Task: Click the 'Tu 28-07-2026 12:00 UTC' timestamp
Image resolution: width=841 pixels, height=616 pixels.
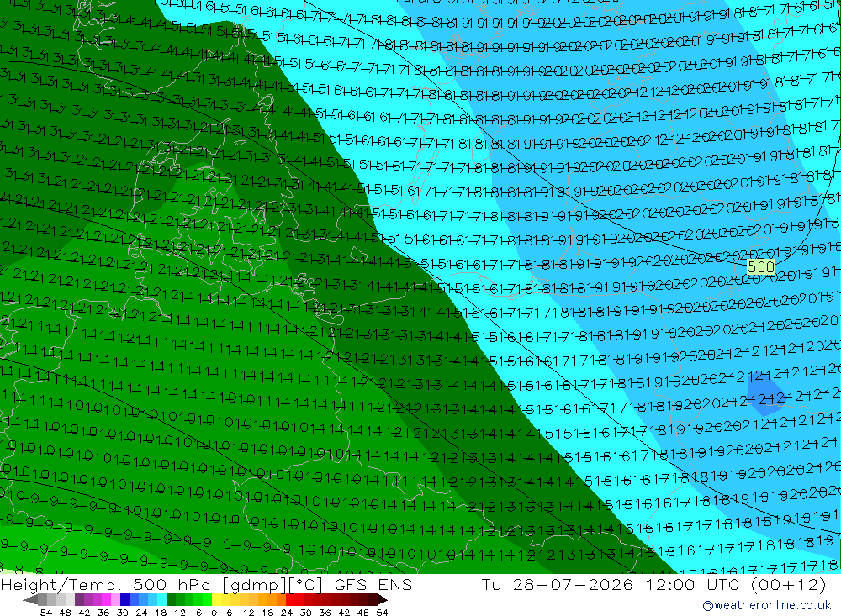Action: 610,584
